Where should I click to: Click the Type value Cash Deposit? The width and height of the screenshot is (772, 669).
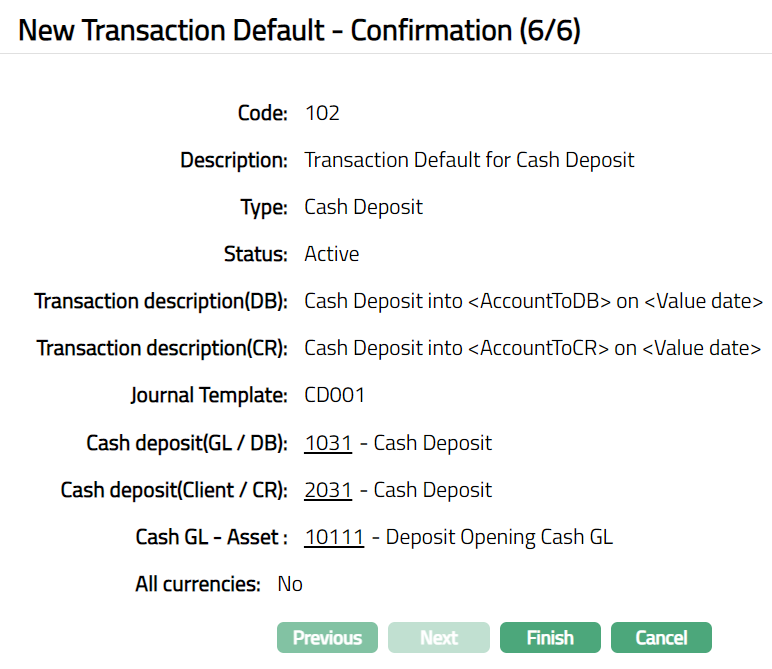point(363,207)
